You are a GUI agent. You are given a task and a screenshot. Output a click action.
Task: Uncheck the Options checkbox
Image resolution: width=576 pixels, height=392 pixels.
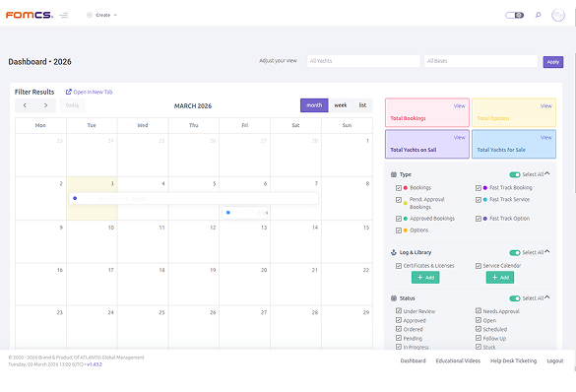tap(399, 230)
